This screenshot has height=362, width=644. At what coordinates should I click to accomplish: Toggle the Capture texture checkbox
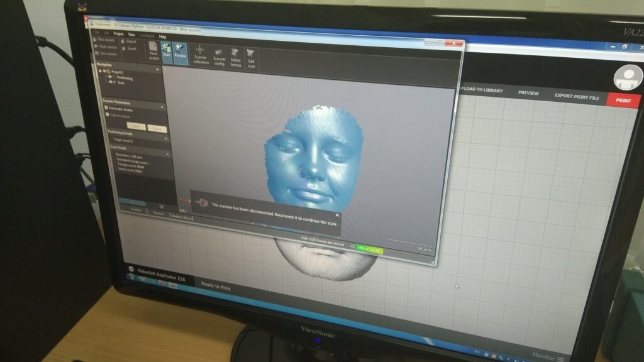coord(107,114)
